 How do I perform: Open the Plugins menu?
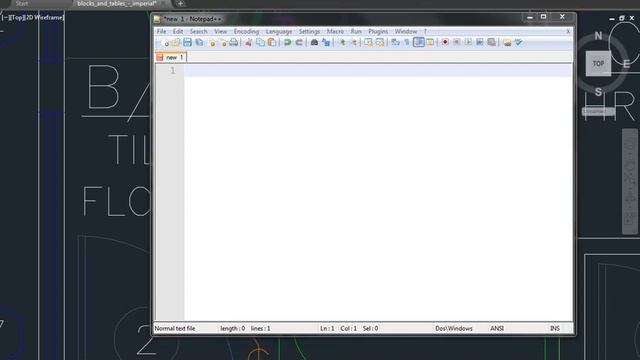pos(378,31)
